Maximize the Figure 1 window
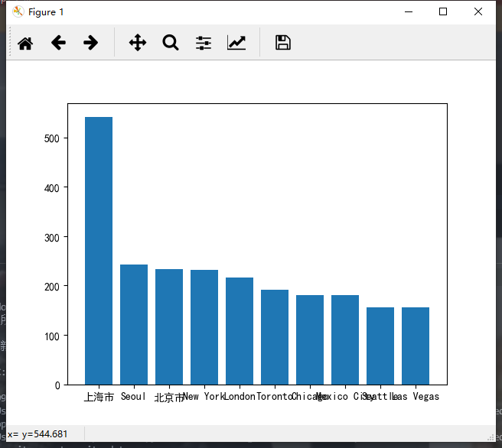Screen dimensions: 502x448 click(x=443, y=11)
